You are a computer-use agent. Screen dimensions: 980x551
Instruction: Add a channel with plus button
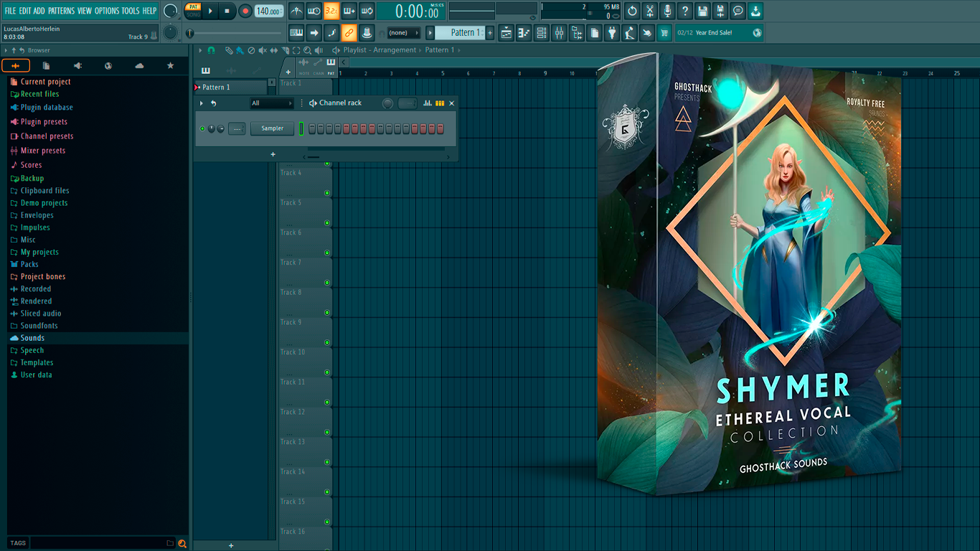click(273, 154)
